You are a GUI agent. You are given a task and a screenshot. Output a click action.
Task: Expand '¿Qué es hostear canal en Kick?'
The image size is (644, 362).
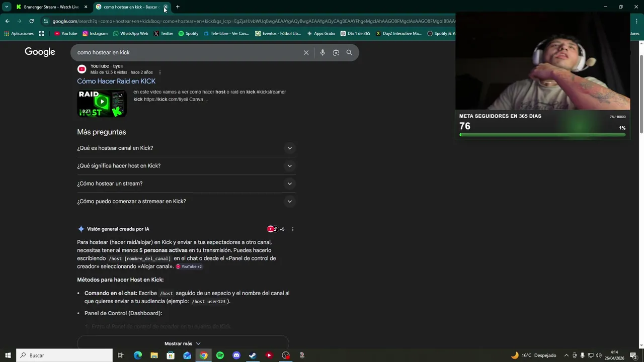(186, 148)
